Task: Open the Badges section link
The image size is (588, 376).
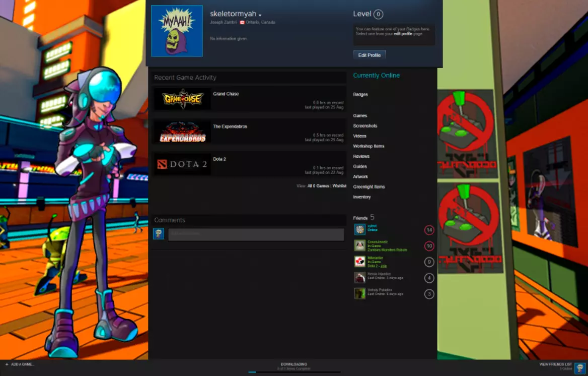Action: (x=360, y=95)
